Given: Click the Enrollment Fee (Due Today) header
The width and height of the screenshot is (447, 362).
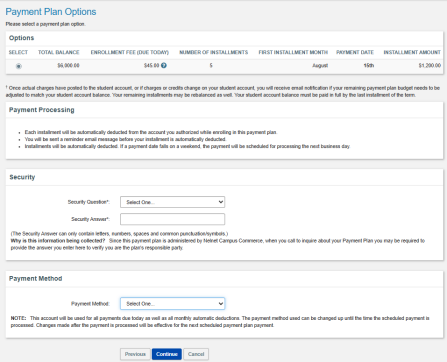Looking at the screenshot, I should click(x=130, y=52).
